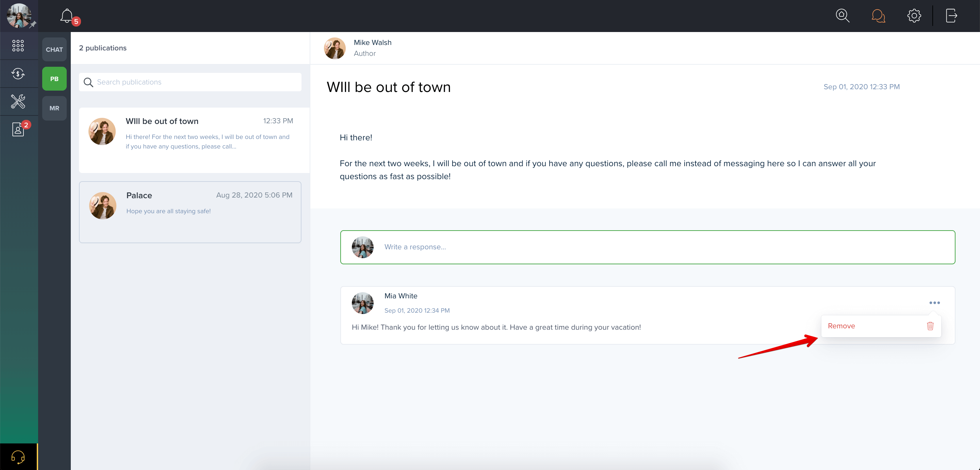Screen dimensions: 980x470
Task: Click Mike Walsh author avatar in header
Action: coord(335,48)
